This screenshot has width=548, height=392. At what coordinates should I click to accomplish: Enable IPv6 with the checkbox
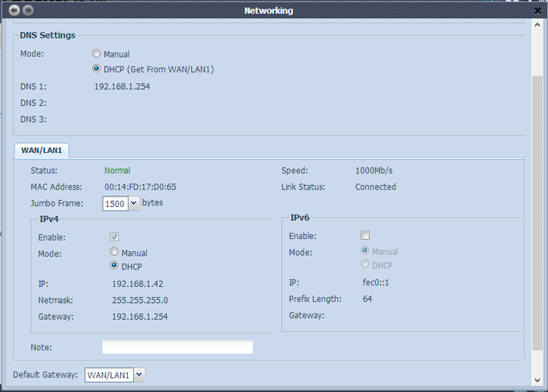(x=365, y=236)
